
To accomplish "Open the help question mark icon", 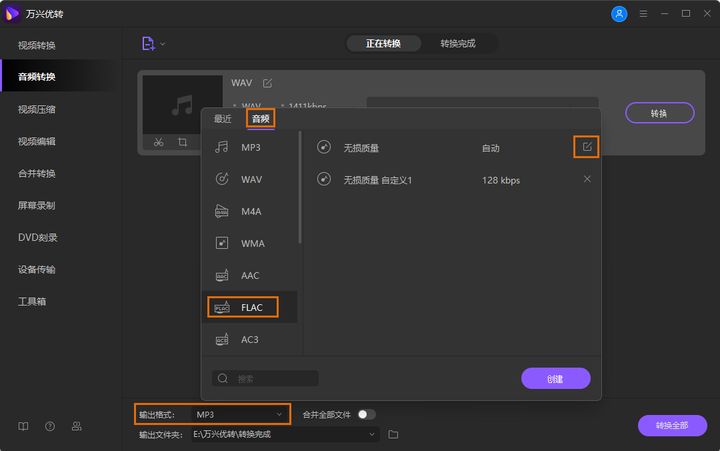I will coord(50,426).
